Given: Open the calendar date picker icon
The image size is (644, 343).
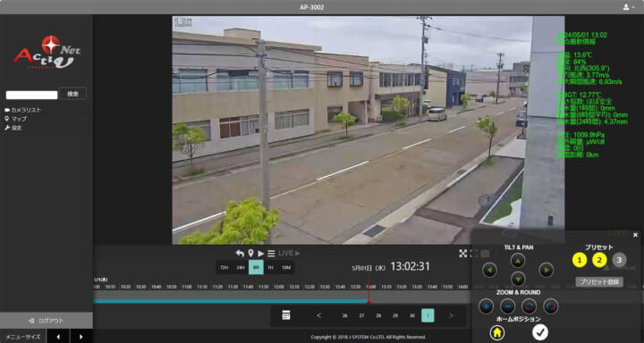Looking at the screenshot, I should pyautogui.click(x=286, y=315).
